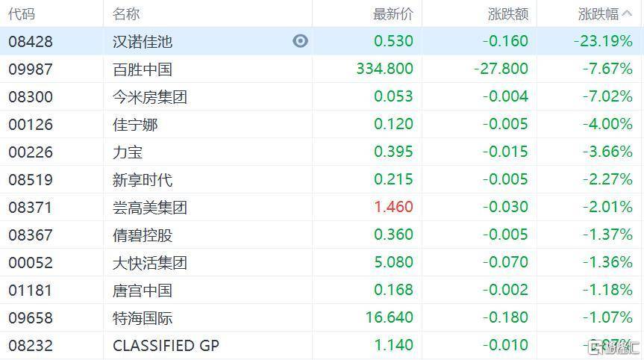
Task: Sort by the 涨跌幅 column header
Action: coord(598,13)
